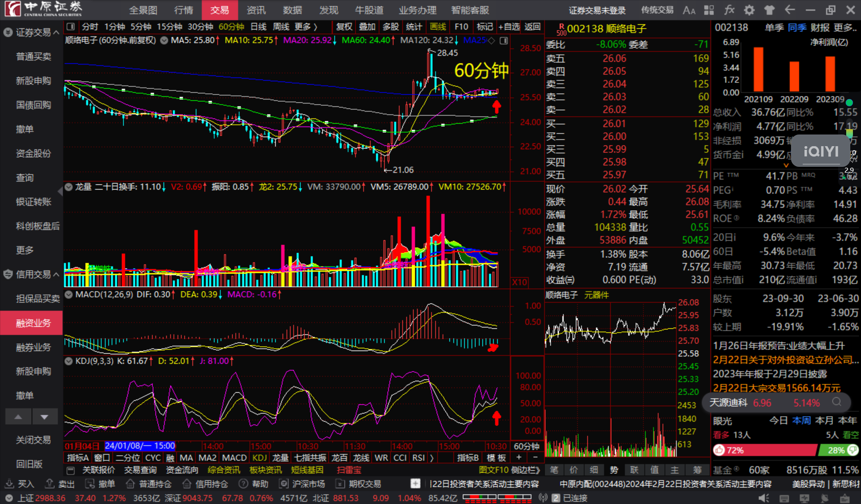
Task: Toggle the KDJ indicator round button
Action: [x=69, y=361]
